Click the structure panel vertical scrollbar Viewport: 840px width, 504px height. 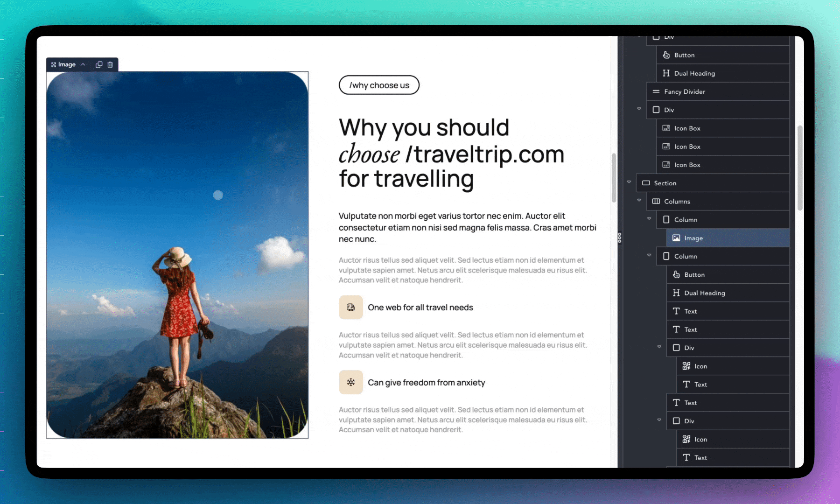pyautogui.click(x=800, y=168)
